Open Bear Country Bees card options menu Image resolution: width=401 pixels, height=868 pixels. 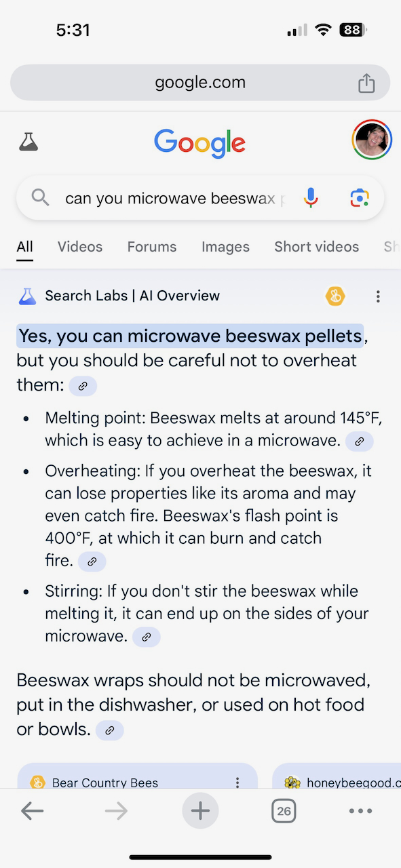click(x=237, y=783)
